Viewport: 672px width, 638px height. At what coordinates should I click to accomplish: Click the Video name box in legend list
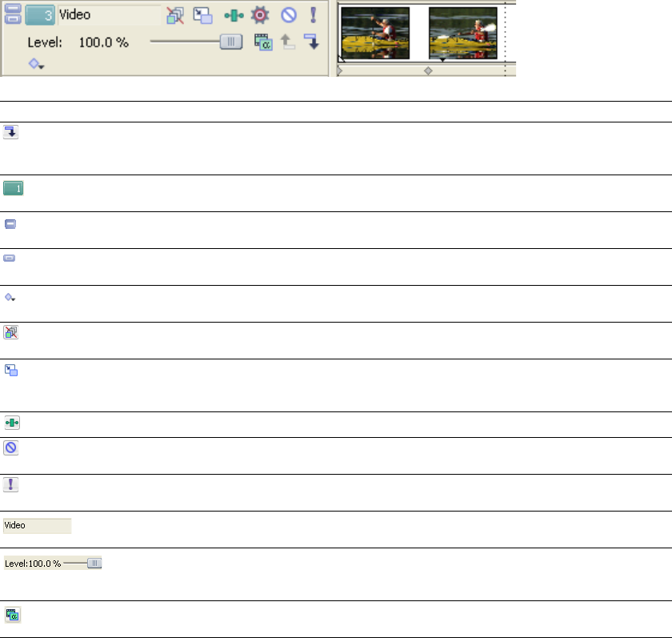coord(38,526)
